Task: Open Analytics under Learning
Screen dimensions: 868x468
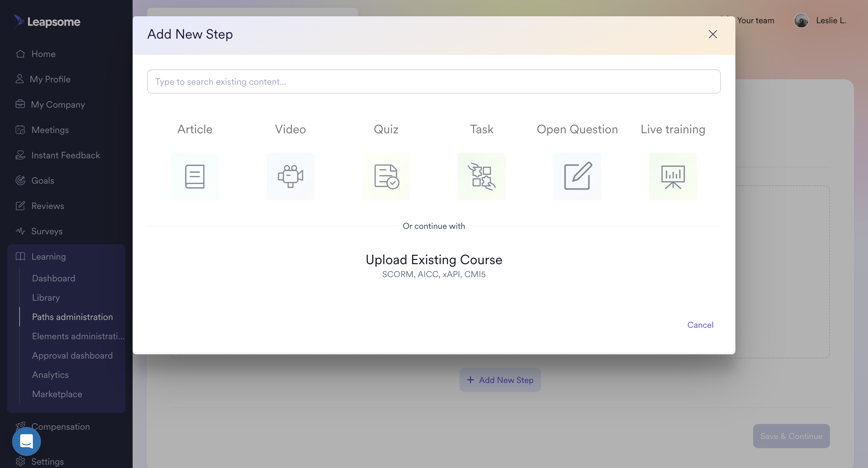Action: [x=50, y=375]
